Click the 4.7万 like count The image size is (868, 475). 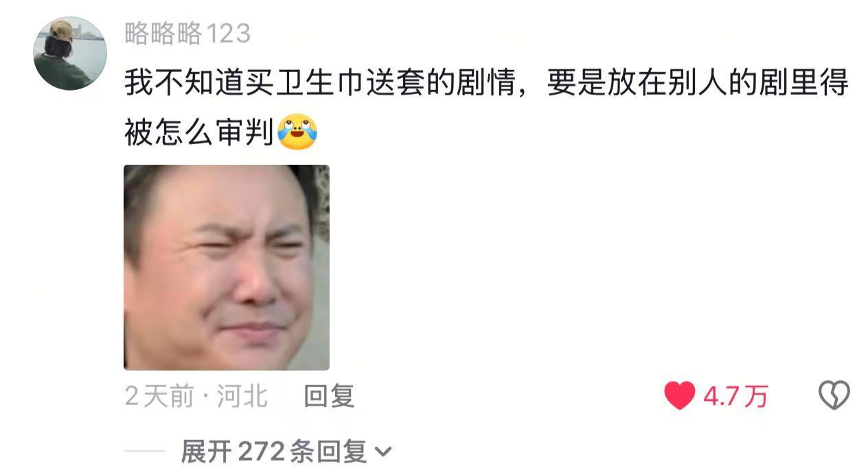pyautogui.click(x=735, y=396)
